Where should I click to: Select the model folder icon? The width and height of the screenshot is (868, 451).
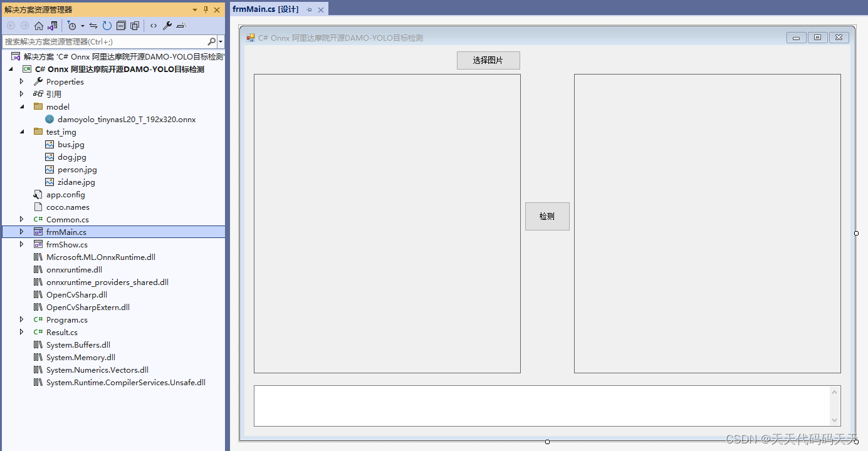tap(38, 106)
